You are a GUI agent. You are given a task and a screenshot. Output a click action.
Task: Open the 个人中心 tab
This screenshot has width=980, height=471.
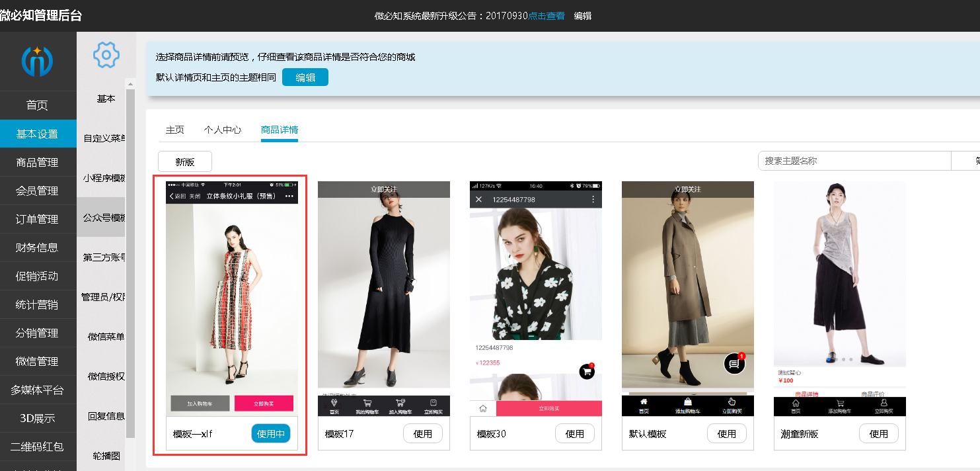click(223, 130)
